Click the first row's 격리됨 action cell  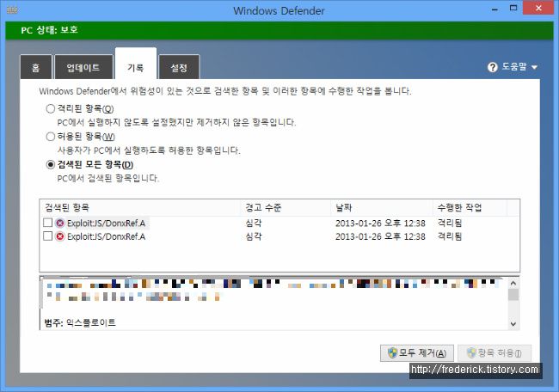(x=450, y=224)
